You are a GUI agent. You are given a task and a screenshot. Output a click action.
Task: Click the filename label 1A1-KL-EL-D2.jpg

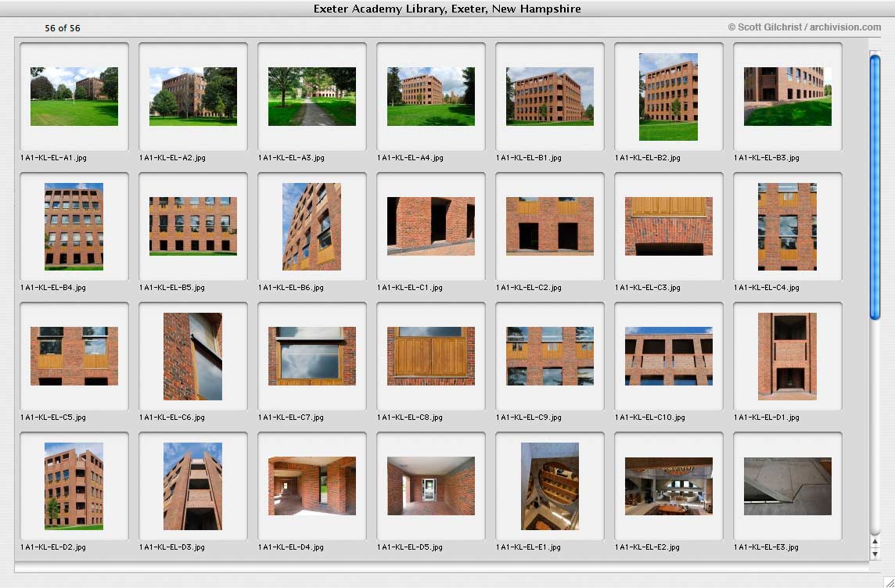(x=53, y=547)
